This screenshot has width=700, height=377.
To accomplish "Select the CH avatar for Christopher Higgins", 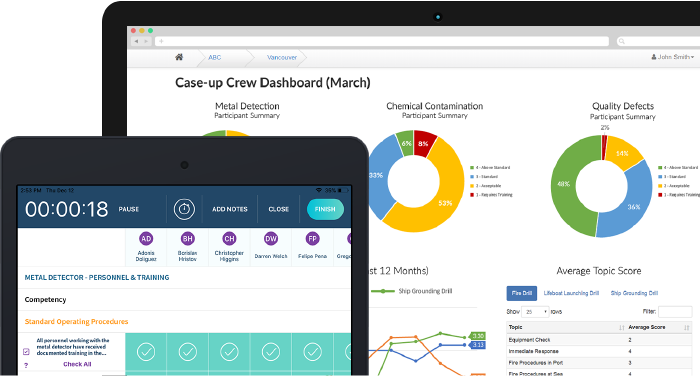I will 229,239.
